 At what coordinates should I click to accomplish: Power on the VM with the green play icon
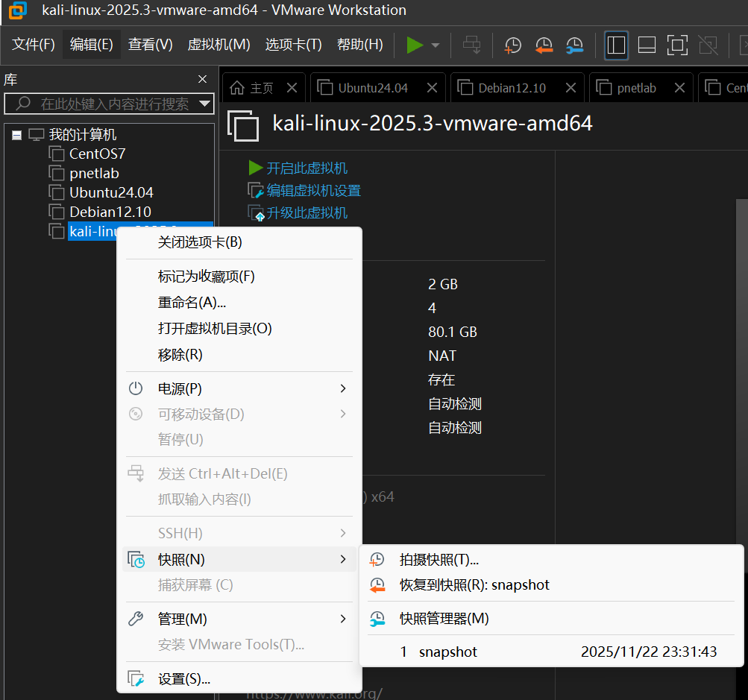415,45
